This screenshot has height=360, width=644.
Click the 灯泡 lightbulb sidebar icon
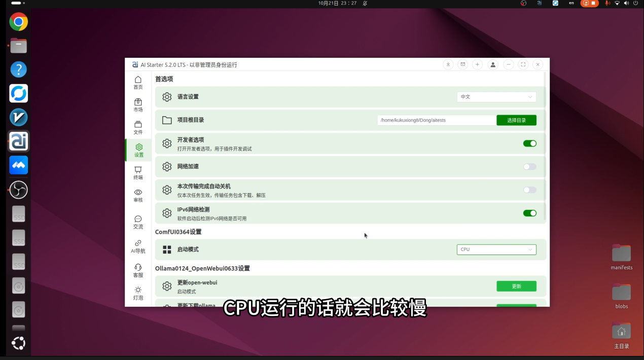point(138,293)
